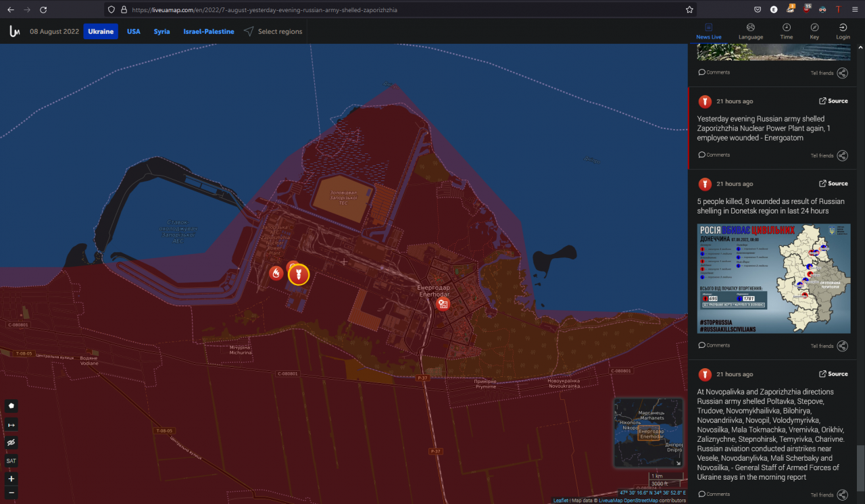This screenshot has height=504, width=865.
Task: Open Source for the Zaporizhzhia shelling report
Action: (833, 101)
